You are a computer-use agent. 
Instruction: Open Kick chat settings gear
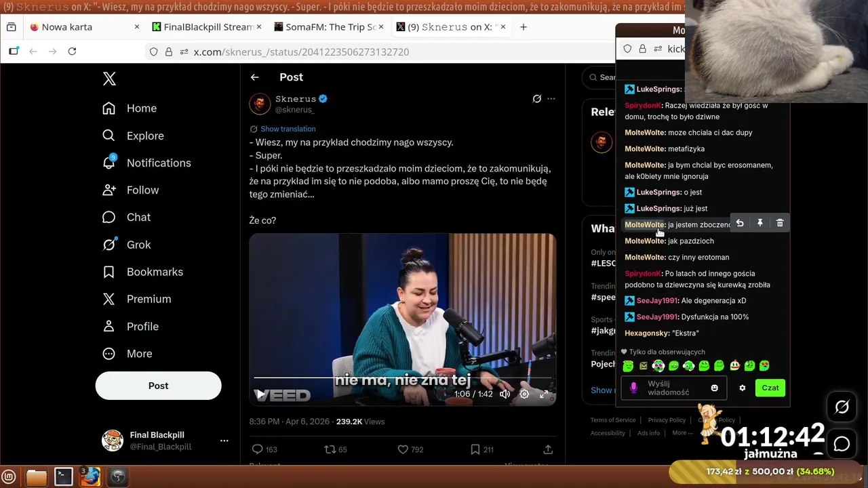743,388
